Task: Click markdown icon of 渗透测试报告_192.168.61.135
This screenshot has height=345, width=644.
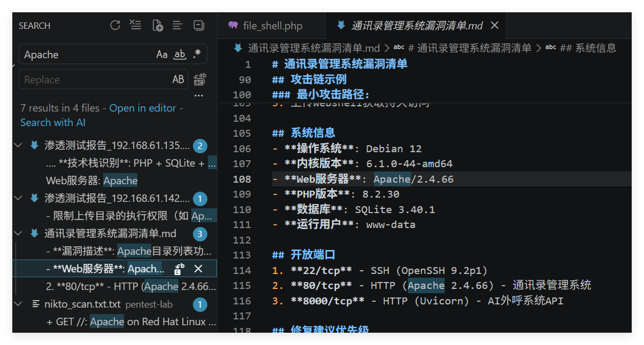Action: coord(34,145)
